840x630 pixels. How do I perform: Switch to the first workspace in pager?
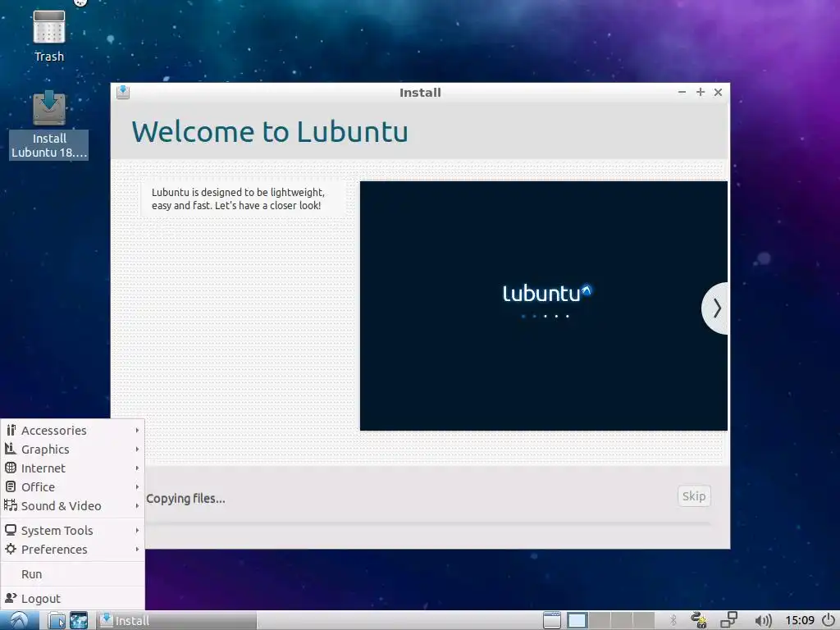click(x=577, y=620)
